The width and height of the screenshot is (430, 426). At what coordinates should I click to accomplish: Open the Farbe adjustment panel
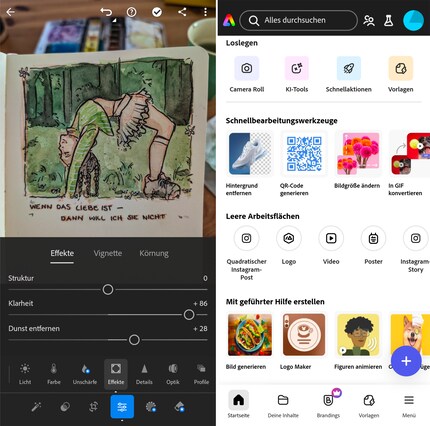tap(54, 374)
